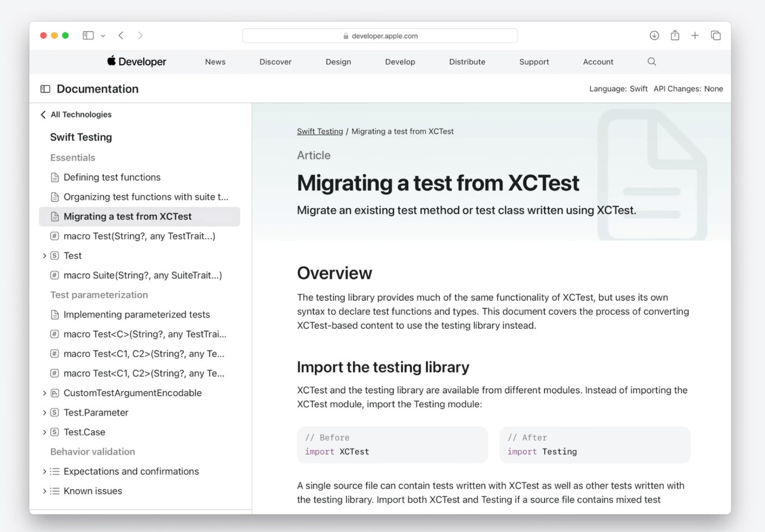
Task: Open the Swift Testing heading in sidebar
Action: pos(81,137)
